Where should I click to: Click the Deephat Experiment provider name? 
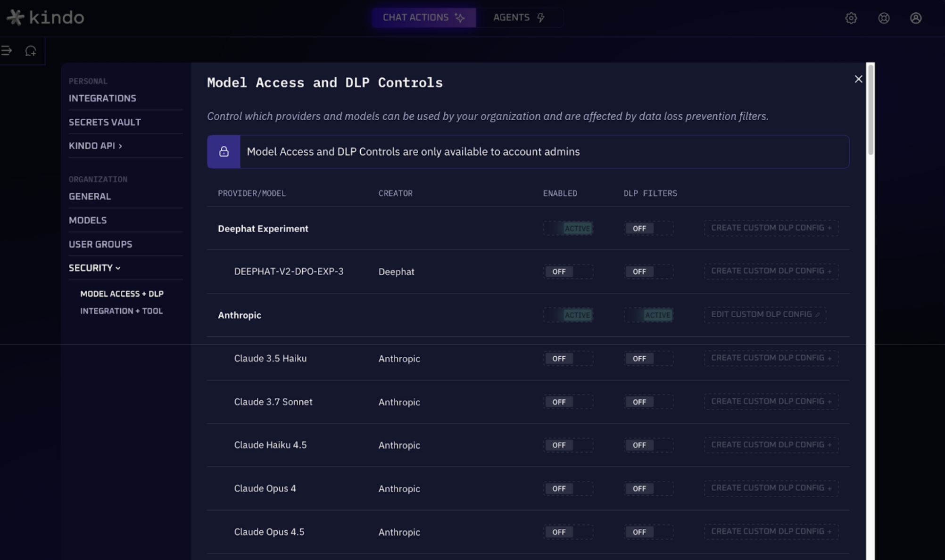pyautogui.click(x=263, y=229)
